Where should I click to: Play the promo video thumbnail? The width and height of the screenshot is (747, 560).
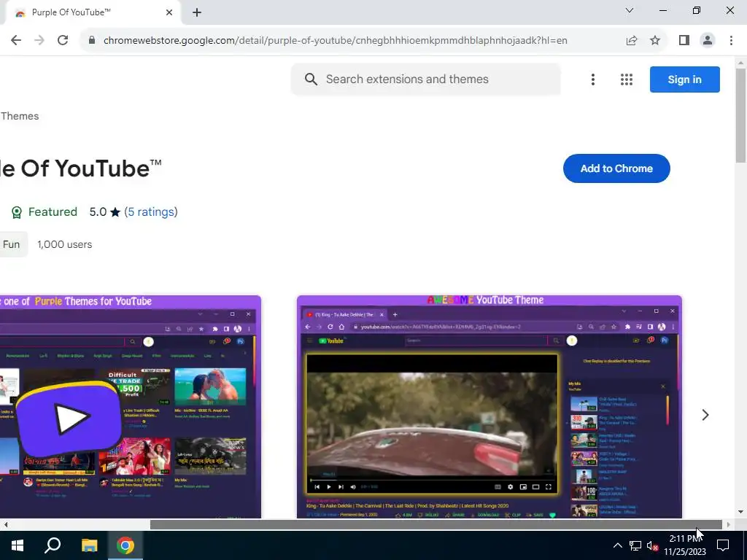pos(69,418)
